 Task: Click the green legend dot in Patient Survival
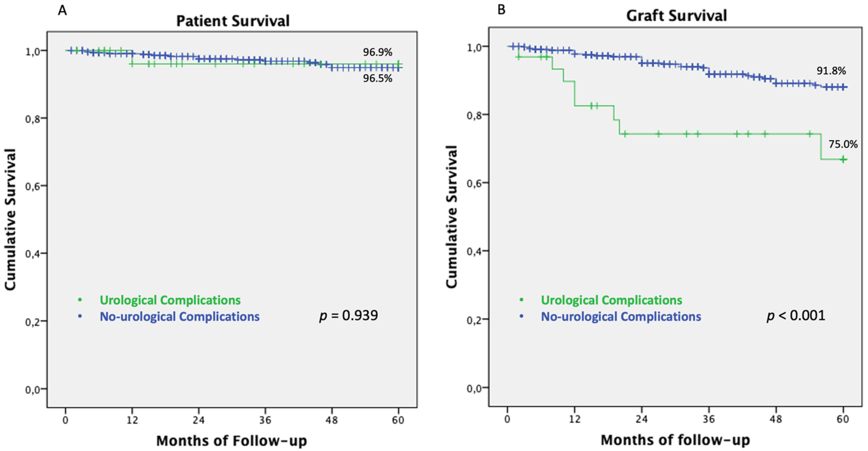click(80, 300)
